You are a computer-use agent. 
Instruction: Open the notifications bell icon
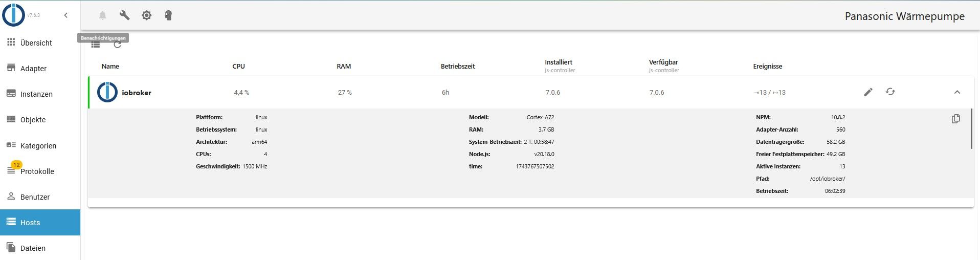pyautogui.click(x=102, y=15)
